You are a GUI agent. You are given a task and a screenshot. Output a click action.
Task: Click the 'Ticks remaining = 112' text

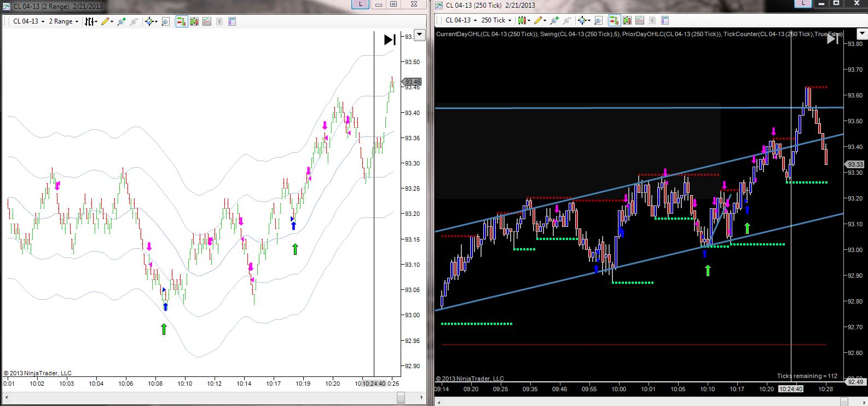(x=807, y=376)
